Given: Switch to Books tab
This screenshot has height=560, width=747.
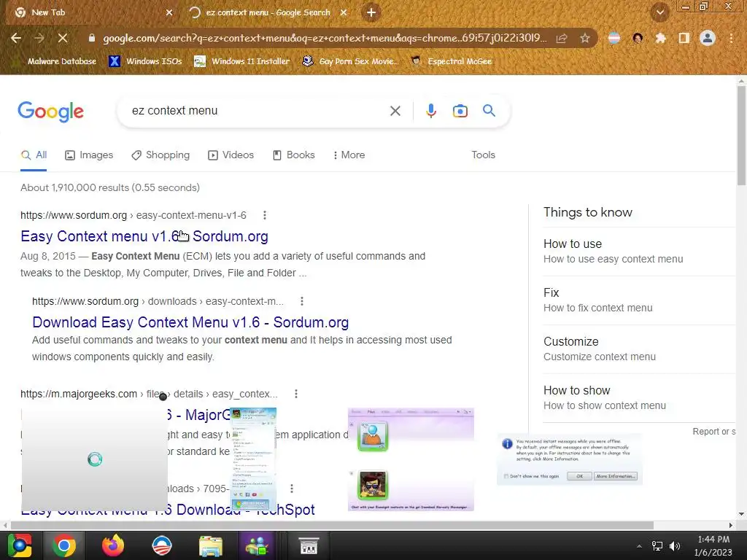Looking at the screenshot, I should point(293,155).
